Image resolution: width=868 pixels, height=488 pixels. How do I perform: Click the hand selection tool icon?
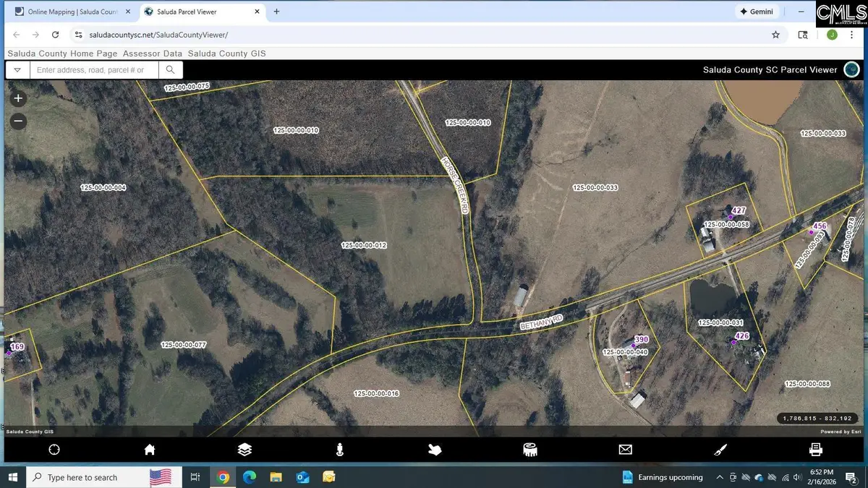click(434, 450)
